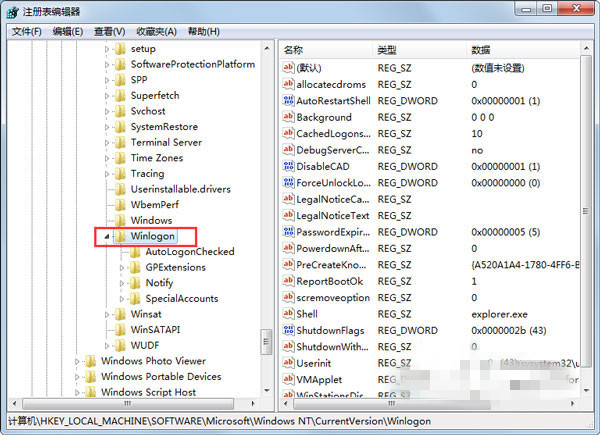This screenshot has height=435, width=600.
Task: Select the DebugServerC... value name
Action: click(x=333, y=150)
